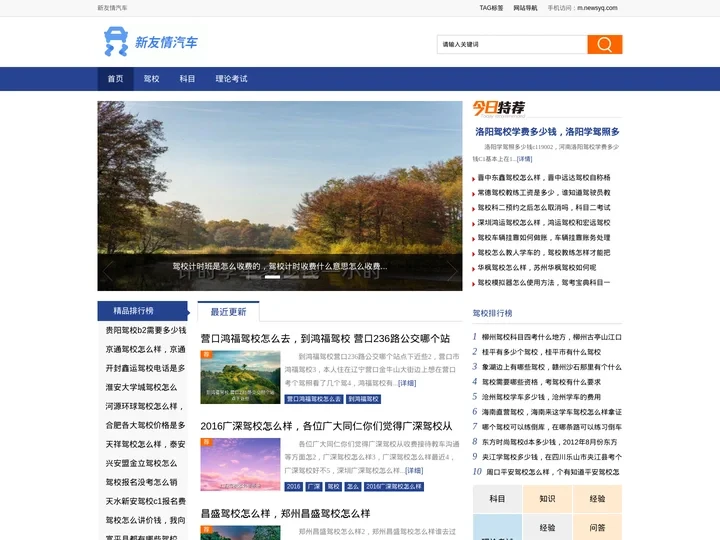
Task: Open ranking item 天水新安驾校c1报名费
Action: (146, 501)
